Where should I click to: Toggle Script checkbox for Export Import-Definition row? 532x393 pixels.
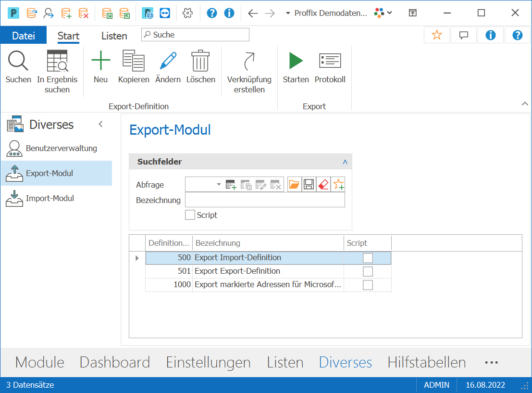pos(368,258)
